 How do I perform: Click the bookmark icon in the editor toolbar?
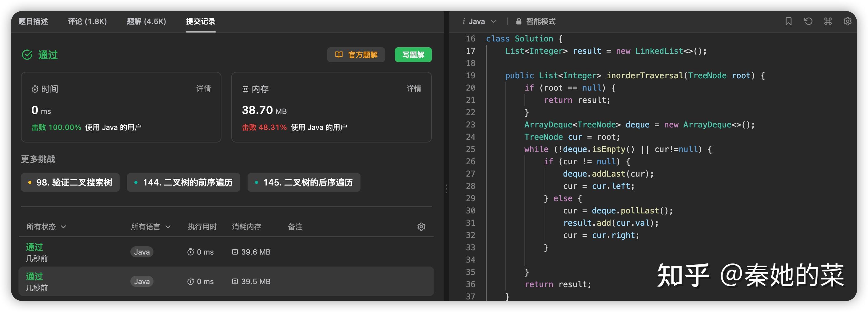[788, 21]
